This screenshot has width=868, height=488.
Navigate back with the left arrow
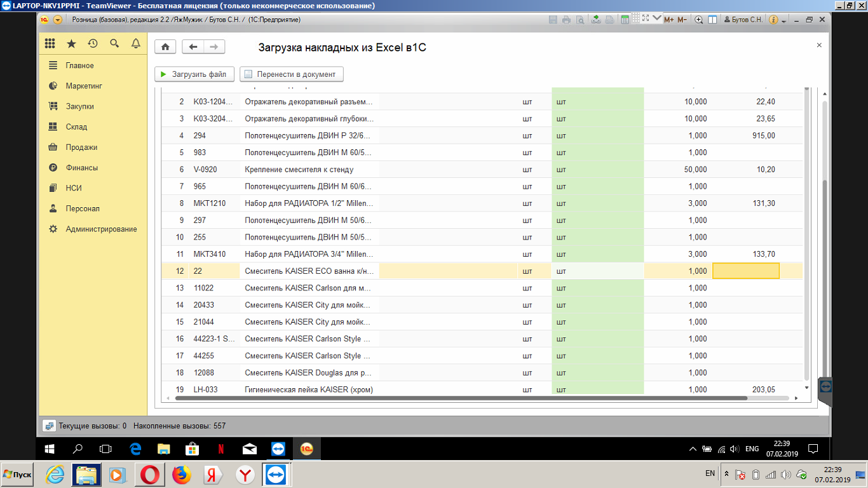coord(193,46)
